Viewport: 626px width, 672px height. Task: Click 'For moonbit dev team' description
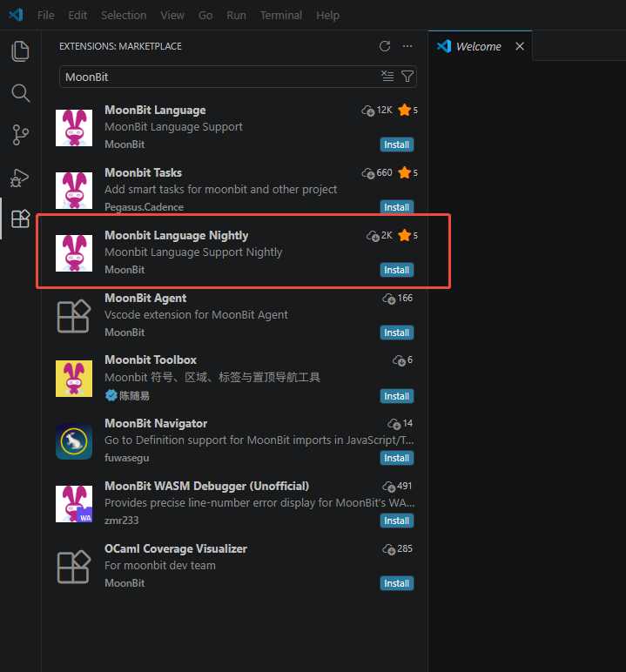coord(160,565)
